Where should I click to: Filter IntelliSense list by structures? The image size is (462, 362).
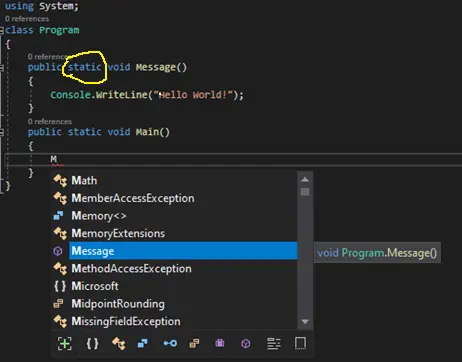pyautogui.click(x=143, y=343)
